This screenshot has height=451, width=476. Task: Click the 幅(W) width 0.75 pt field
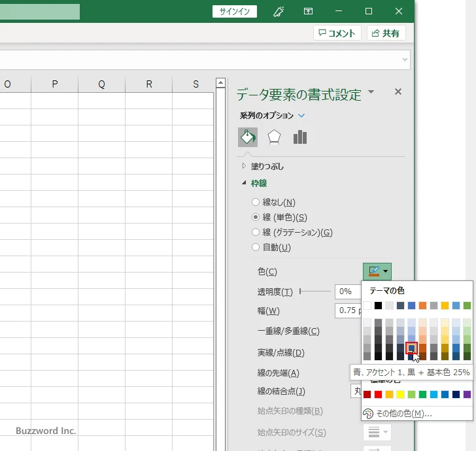coord(348,310)
